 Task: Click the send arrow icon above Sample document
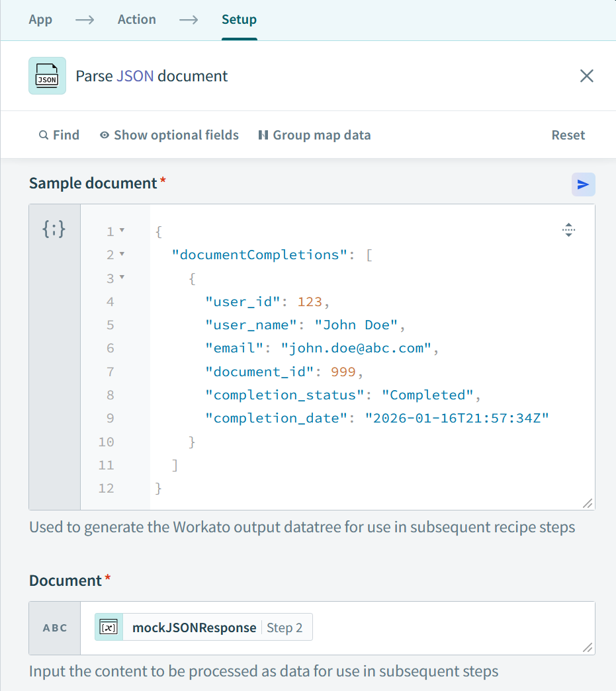[x=583, y=184]
